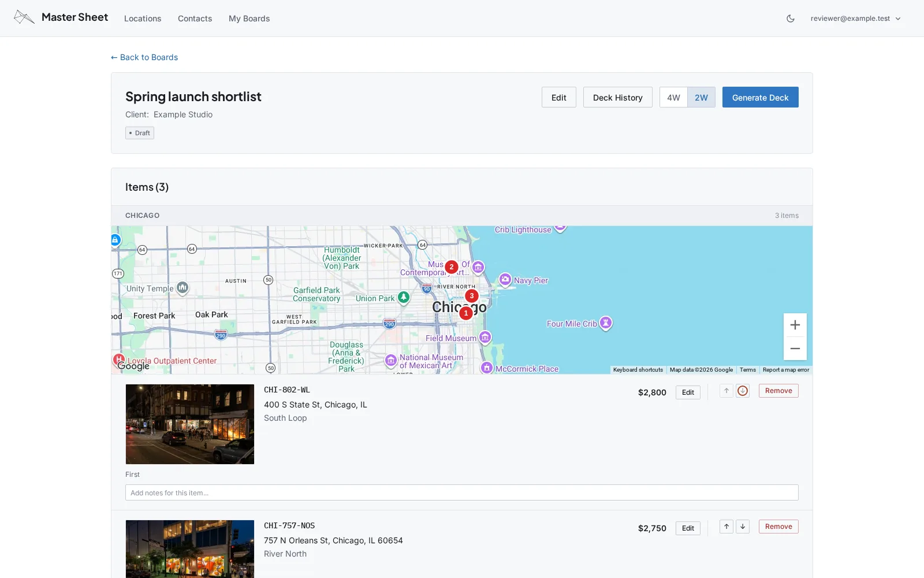The image size is (924, 578).
Task: Click Field Museum map pin
Action: [x=485, y=337]
